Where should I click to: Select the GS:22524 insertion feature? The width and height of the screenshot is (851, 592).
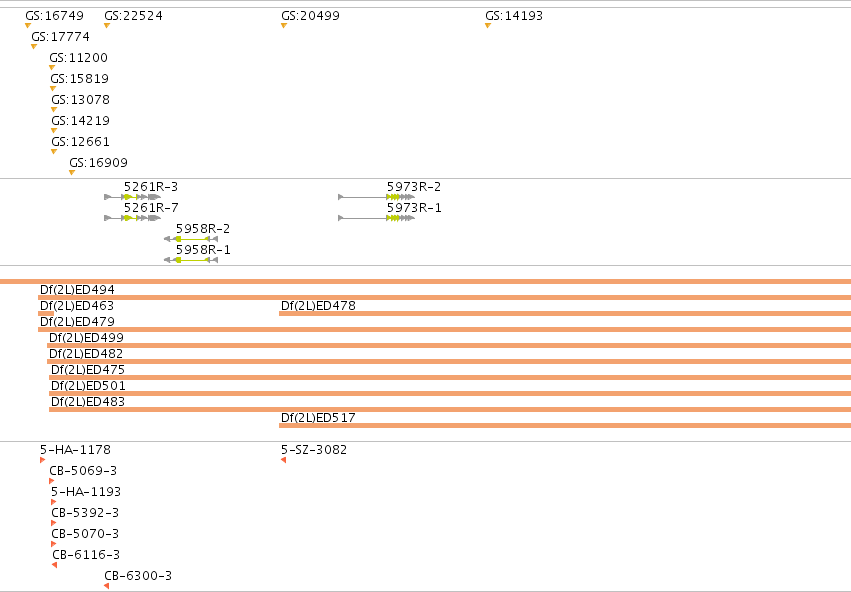coord(133,16)
